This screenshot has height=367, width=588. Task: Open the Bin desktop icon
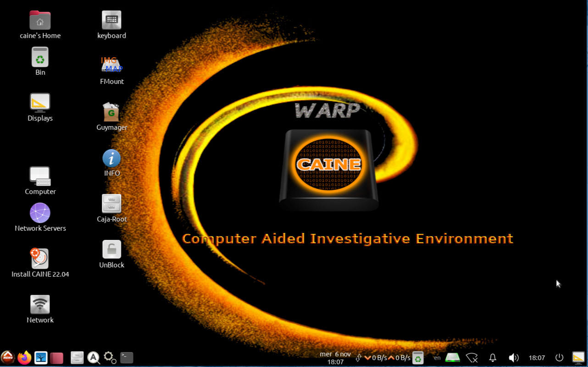[40, 57]
